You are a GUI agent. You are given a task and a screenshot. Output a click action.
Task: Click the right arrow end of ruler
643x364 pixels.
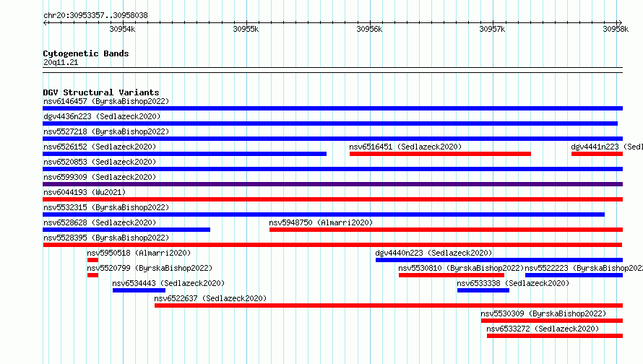[620, 22]
